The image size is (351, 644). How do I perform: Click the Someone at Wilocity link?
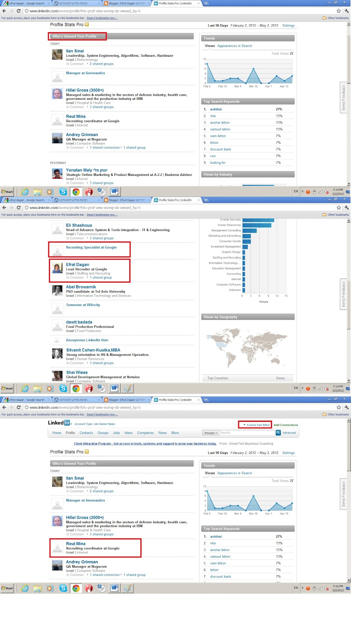pos(83,305)
